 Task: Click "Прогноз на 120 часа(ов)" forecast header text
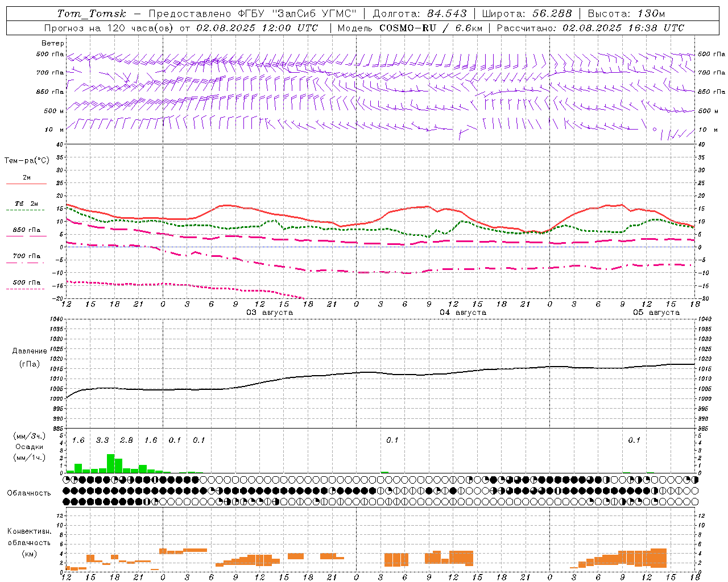109,28
